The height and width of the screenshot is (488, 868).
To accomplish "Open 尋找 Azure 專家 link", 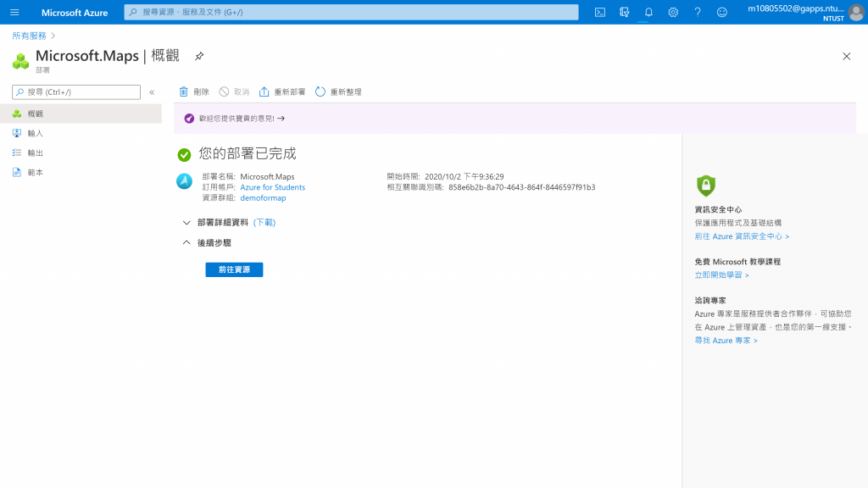I will (x=726, y=341).
